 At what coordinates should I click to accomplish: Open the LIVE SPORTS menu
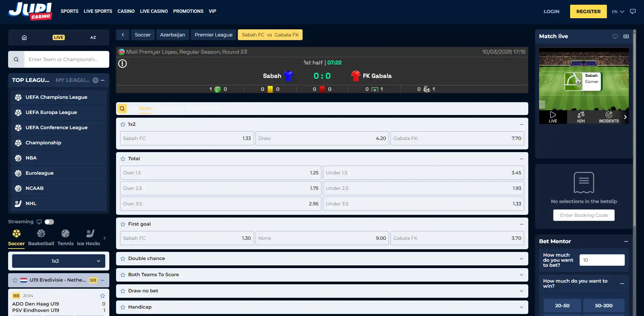tap(98, 11)
